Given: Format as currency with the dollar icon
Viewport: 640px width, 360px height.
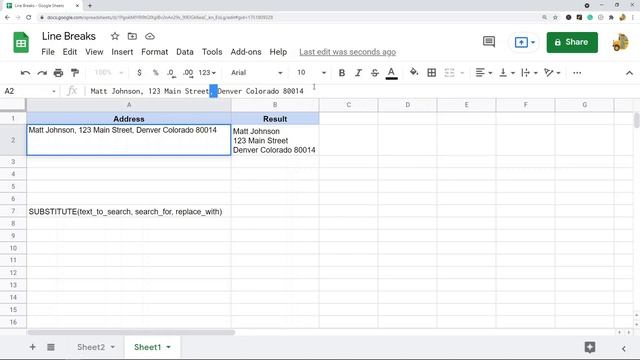Looking at the screenshot, I should [x=140, y=73].
